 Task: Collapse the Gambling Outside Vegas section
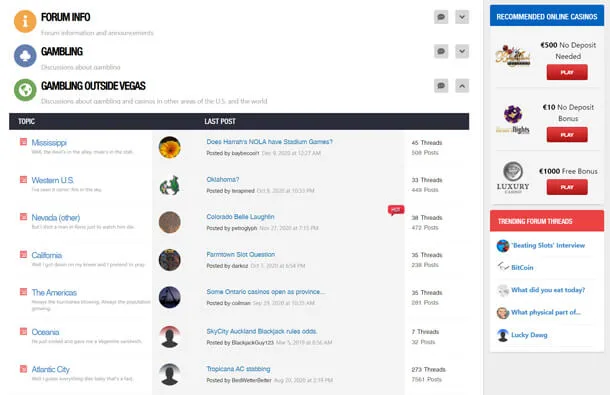pyautogui.click(x=462, y=86)
